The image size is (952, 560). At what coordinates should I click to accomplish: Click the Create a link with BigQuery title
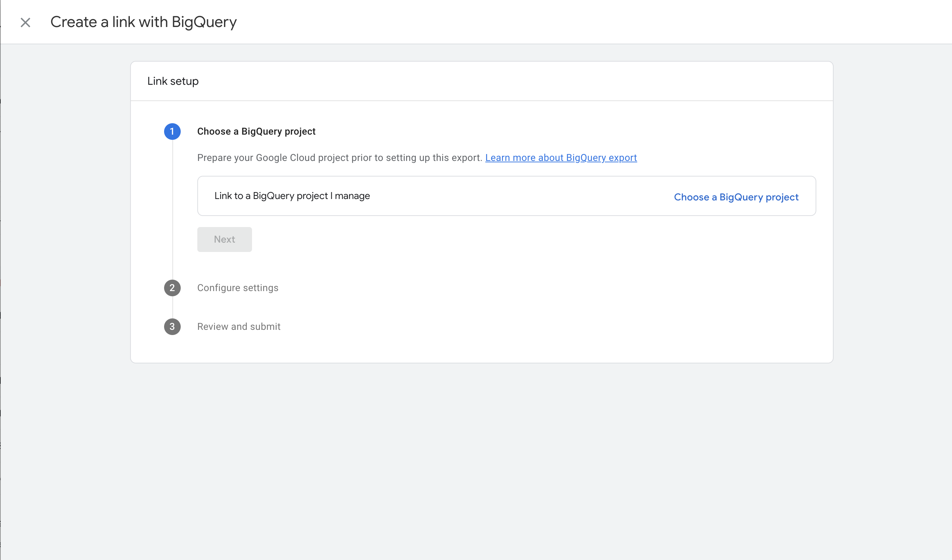click(144, 22)
